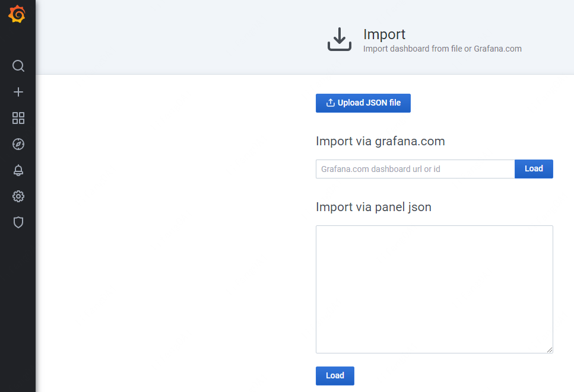Click the Grafana logo home icon

pos(17,14)
